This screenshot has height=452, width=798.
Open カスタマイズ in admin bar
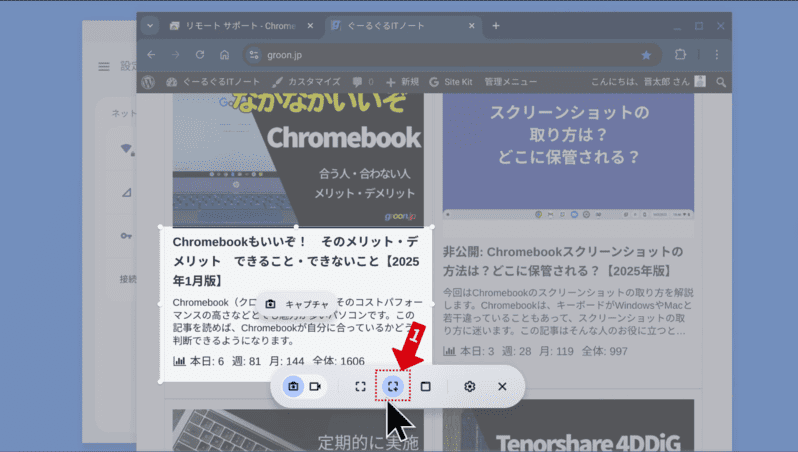(306, 82)
